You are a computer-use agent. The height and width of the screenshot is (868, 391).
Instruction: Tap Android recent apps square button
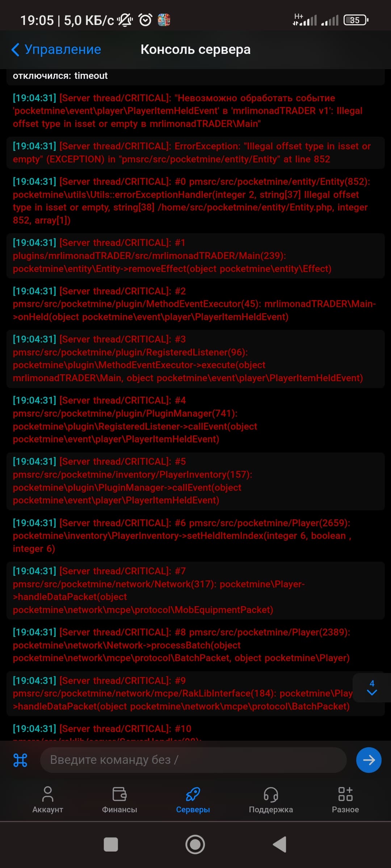111,844
